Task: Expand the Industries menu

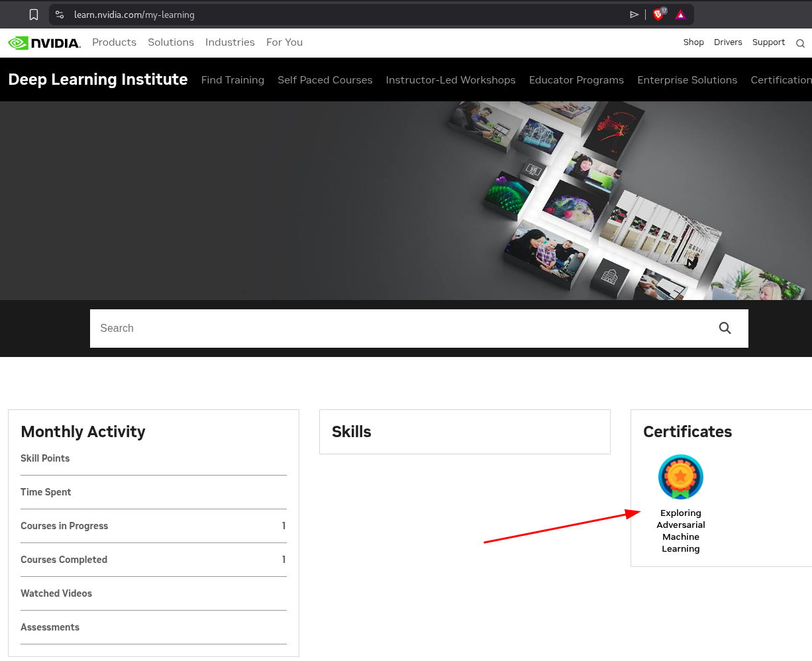Action: (x=230, y=42)
